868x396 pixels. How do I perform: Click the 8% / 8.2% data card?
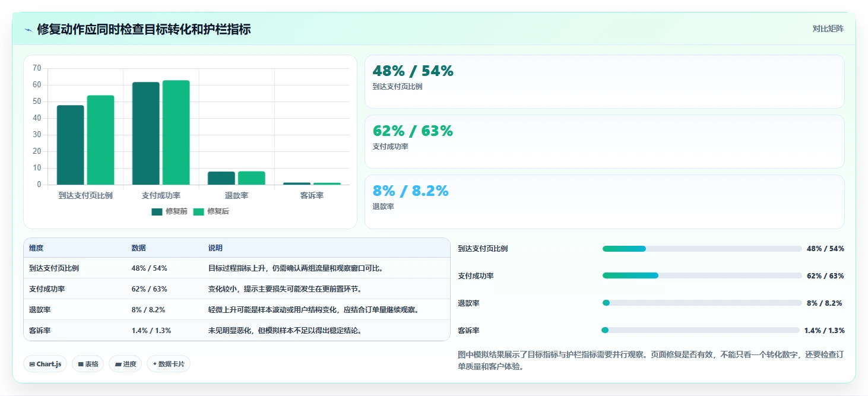(604, 201)
